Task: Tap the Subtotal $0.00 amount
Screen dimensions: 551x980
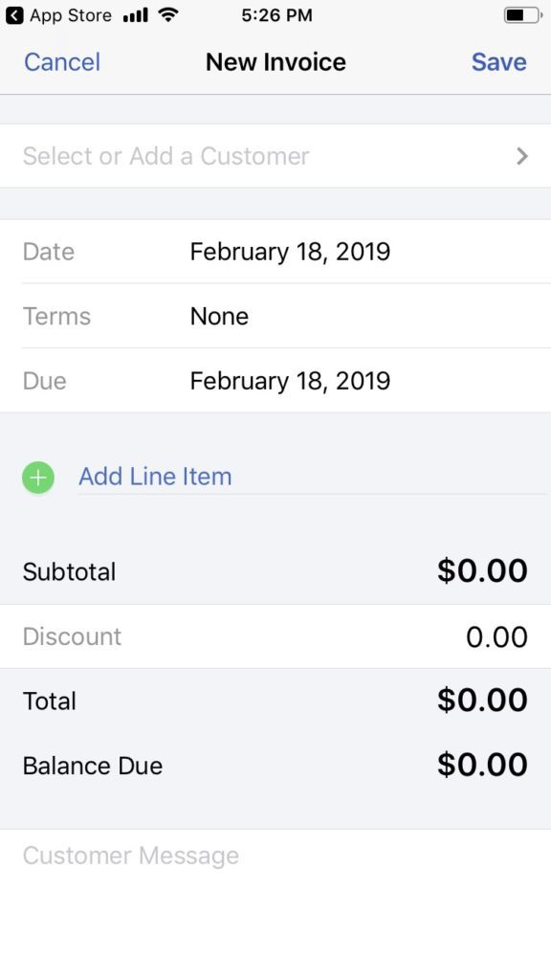Action: point(482,570)
